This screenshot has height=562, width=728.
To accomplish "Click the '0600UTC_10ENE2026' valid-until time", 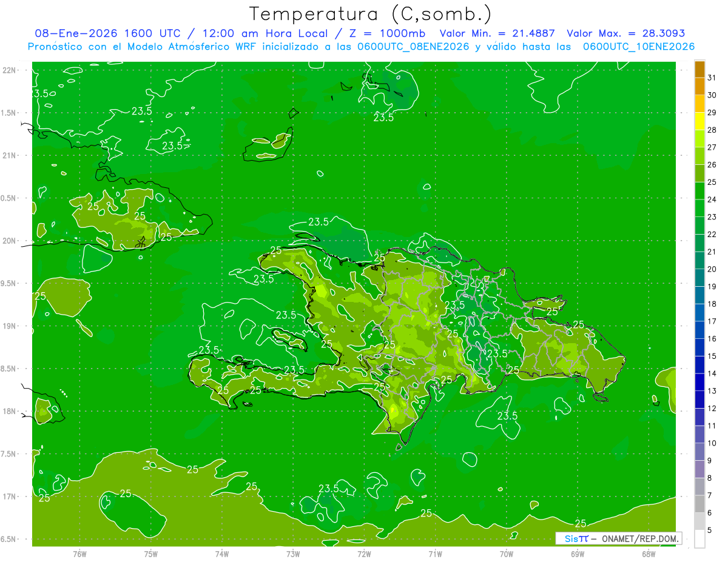I will (x=639, y=47).
